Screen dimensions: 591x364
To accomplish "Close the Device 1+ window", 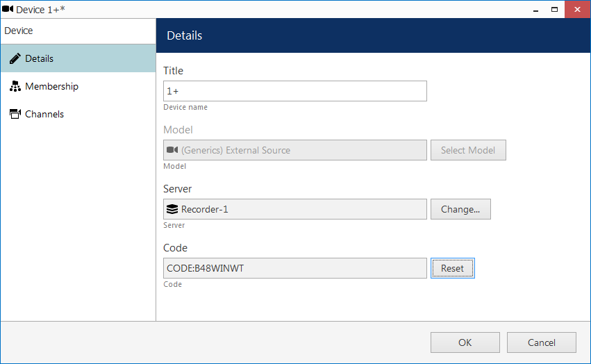I will click(577, 10).
